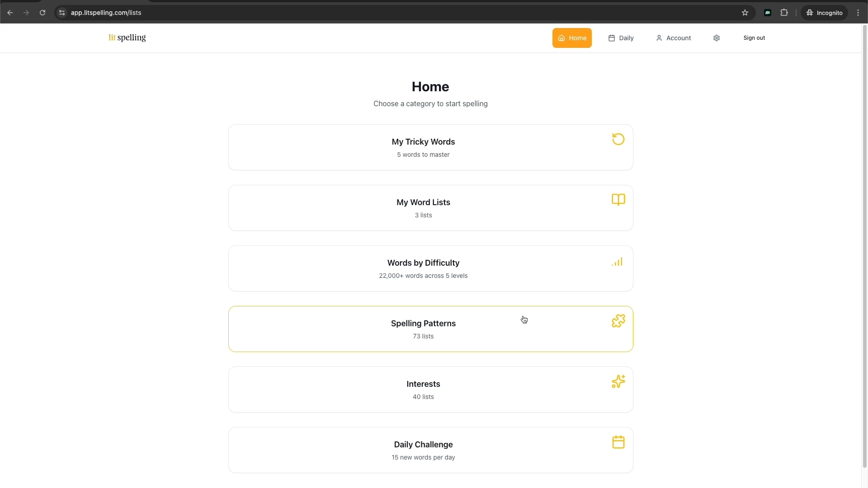Bookmark this page with the star icon
868x488 pixels.
click(x=745, y=13)
